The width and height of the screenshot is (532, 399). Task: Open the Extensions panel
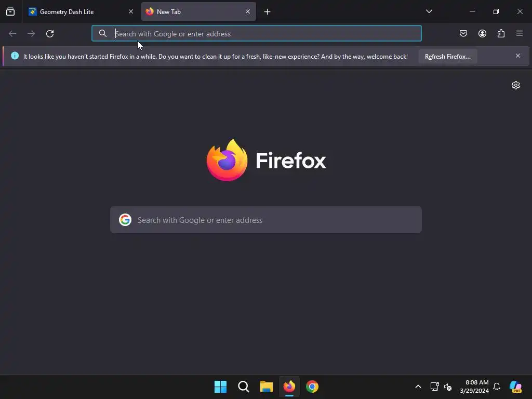click(501, 33)
